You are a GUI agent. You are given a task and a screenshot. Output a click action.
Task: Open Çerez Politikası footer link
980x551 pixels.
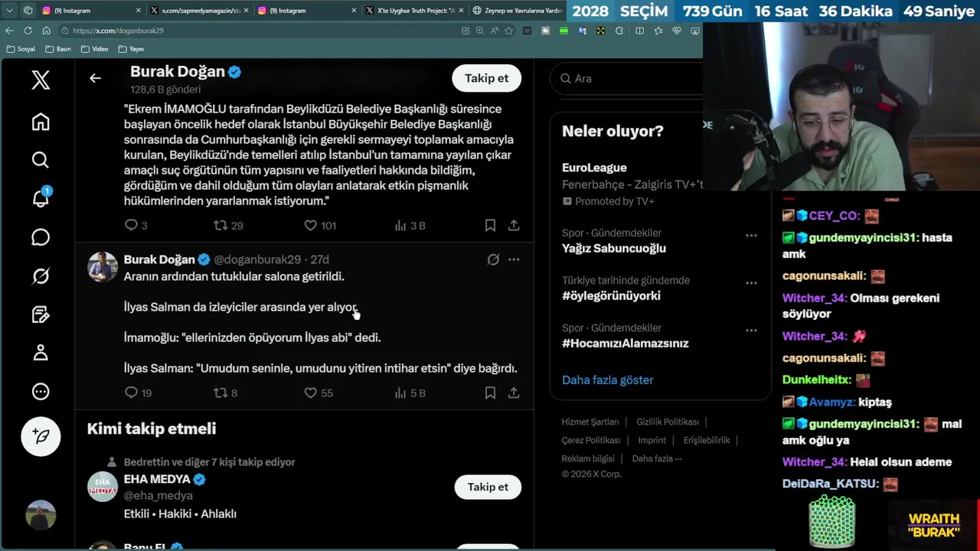(591, 440)
